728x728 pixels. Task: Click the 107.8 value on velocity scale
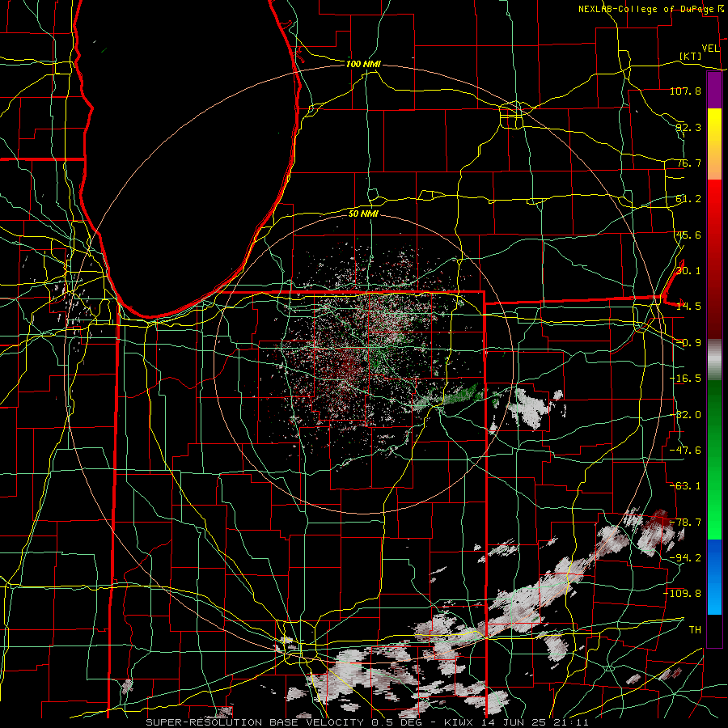click(685, 91)
